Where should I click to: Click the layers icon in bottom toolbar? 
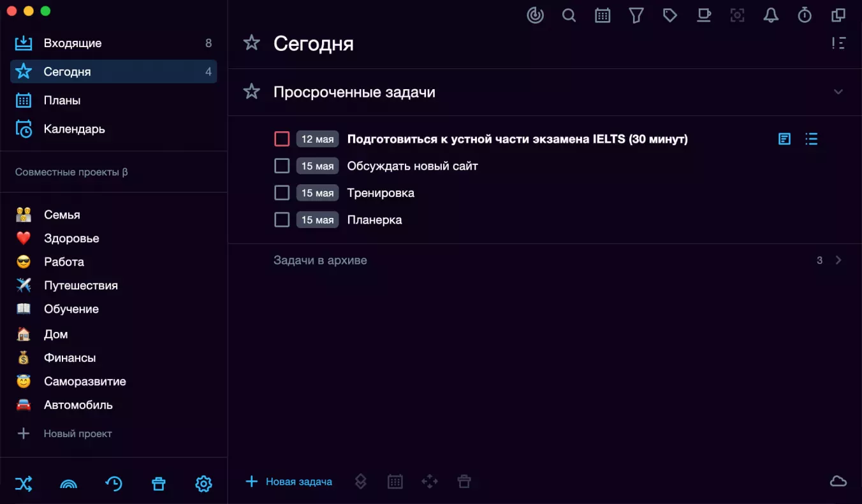coord(360,482)
